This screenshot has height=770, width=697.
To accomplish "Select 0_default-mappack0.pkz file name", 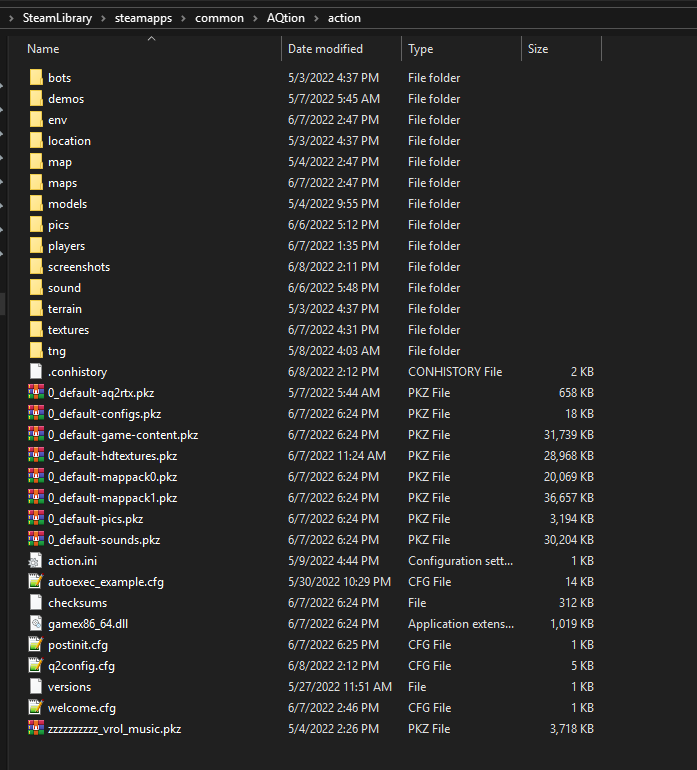I will click(x=112, y=477).
